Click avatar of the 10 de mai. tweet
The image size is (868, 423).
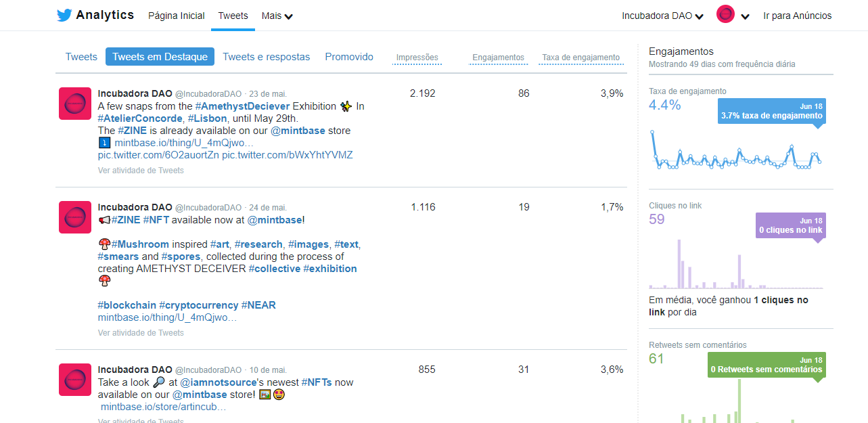(x=75, y=380)
